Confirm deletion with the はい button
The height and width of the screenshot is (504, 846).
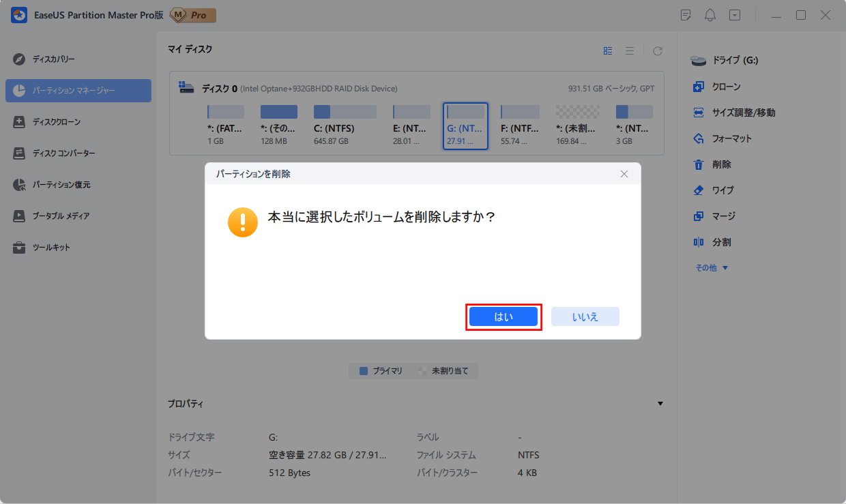tap(504, 317)
